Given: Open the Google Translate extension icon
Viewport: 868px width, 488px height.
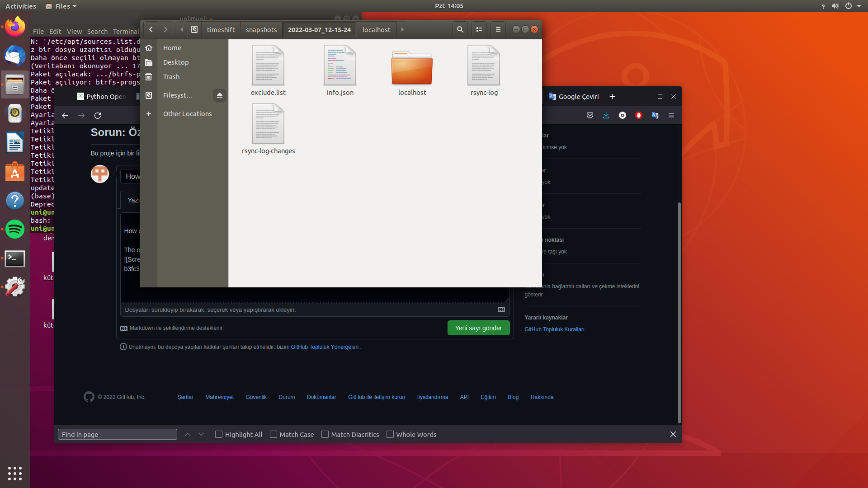Looking at the screenshot, I should click(x=655, y=115).
